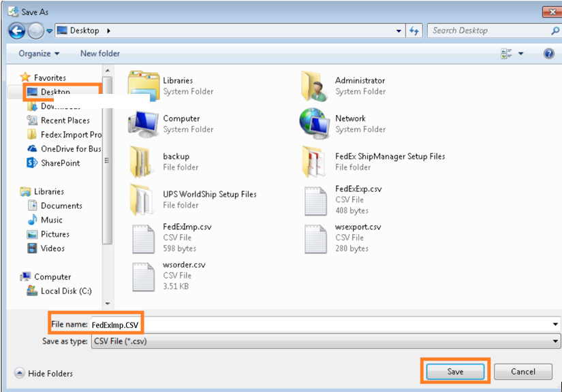
Task: Change the view with the view icon
Action: pyautogui.click(x=506, y=54)
